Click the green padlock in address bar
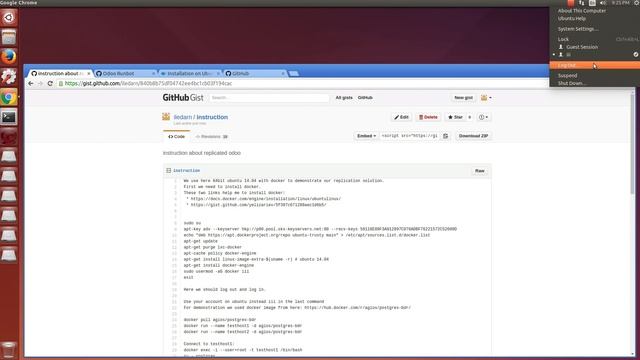This screenshot has height=360, width=640. tap(61, 83)
